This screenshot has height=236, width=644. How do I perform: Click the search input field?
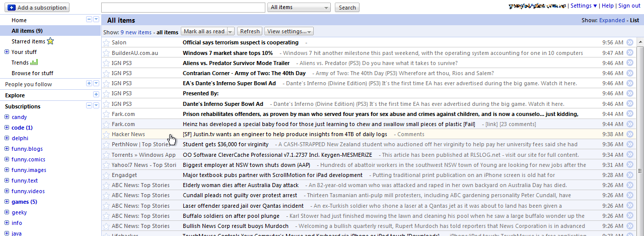183,8
